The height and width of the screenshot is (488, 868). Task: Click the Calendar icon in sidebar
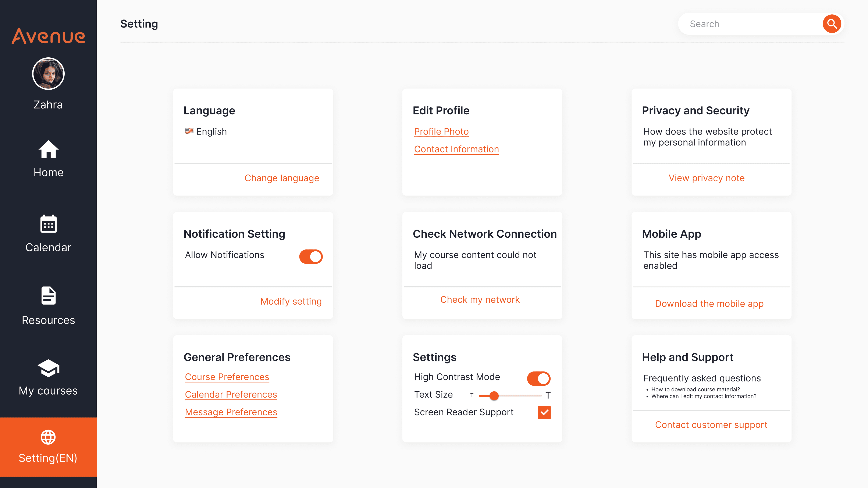click(x=48, y=224)
